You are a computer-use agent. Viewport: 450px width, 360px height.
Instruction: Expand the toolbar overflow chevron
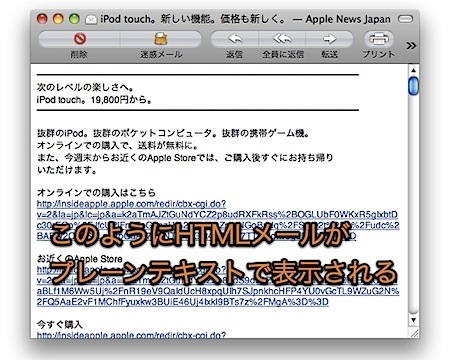pos(411,45)
